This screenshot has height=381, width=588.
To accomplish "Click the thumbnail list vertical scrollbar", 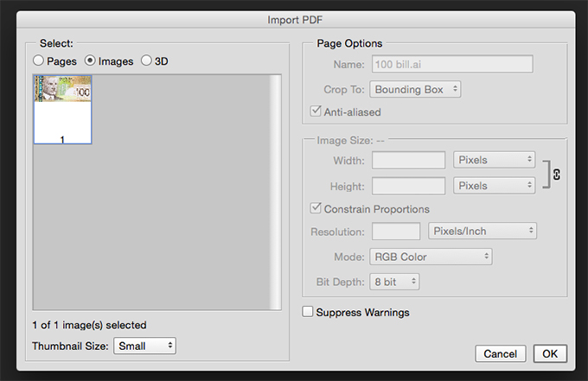I will click(276, 192).
